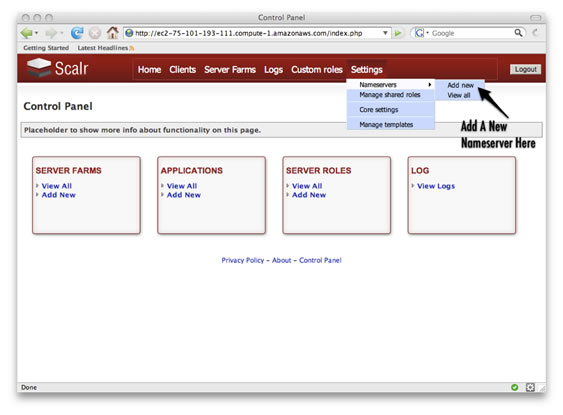Image resolution: width=563 pixels, height=415 pixels.
Task: Click Add New under Server Roles
Action: point(309,195)
